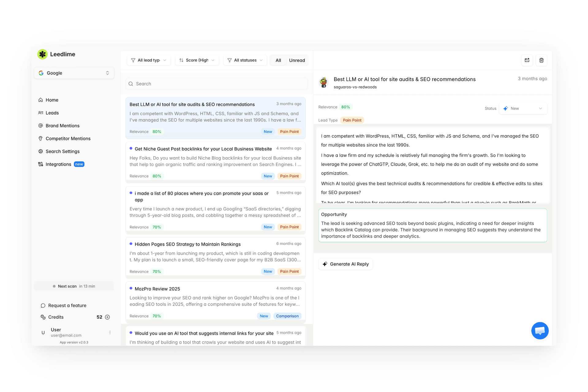Expand the All lead types dropdown
588x392 pixels.
[x=149, y=60]
